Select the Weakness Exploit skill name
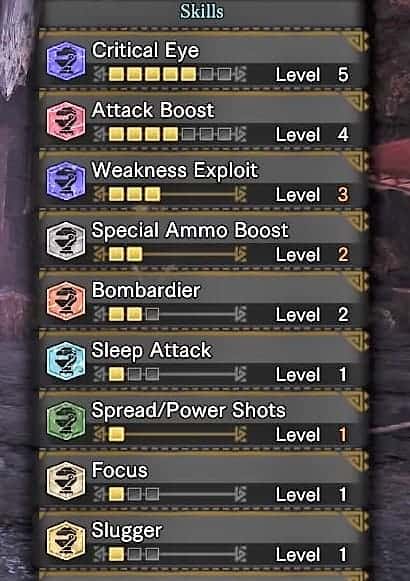410x581 pixels. [174, 171]
